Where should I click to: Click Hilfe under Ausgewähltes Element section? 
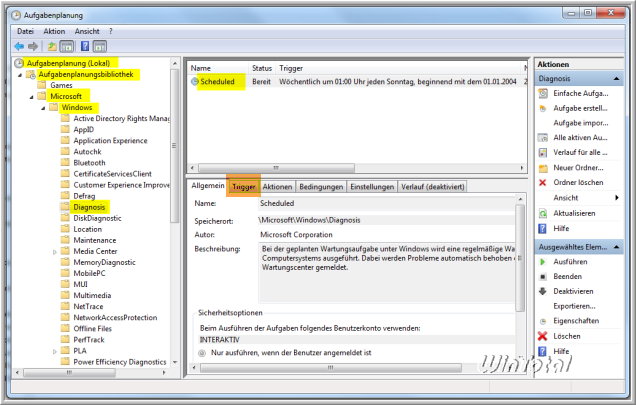pyautogui.click(x=561, y=351)
